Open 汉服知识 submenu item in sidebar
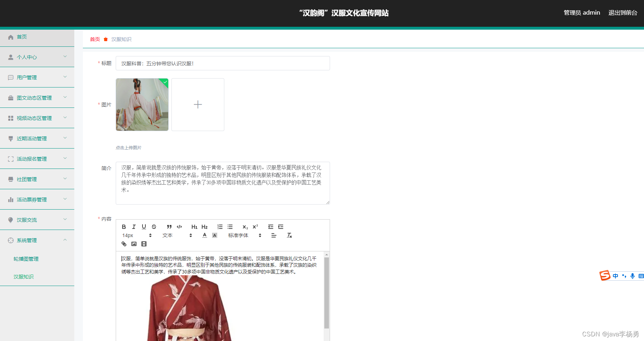The width and height of the screenshot is (644, 341). coord(24,277)
